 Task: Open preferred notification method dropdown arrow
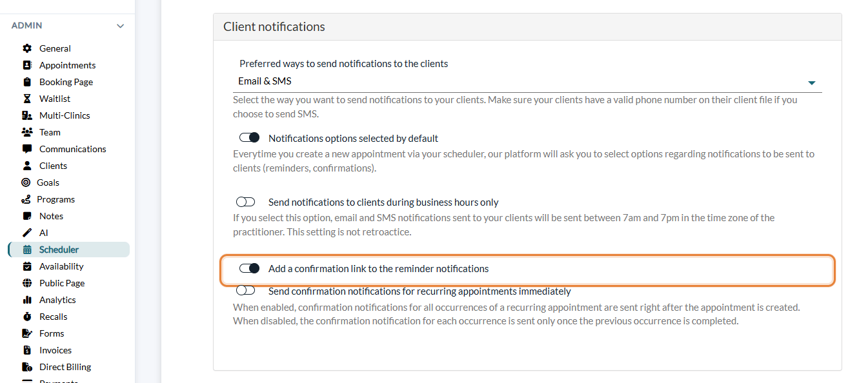click(812, 83)
